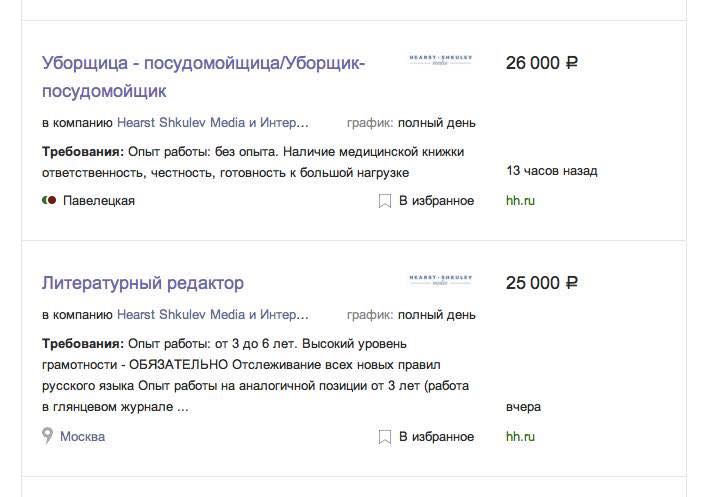Click the 25 000 ₽ salary figure

coord(542,283)
